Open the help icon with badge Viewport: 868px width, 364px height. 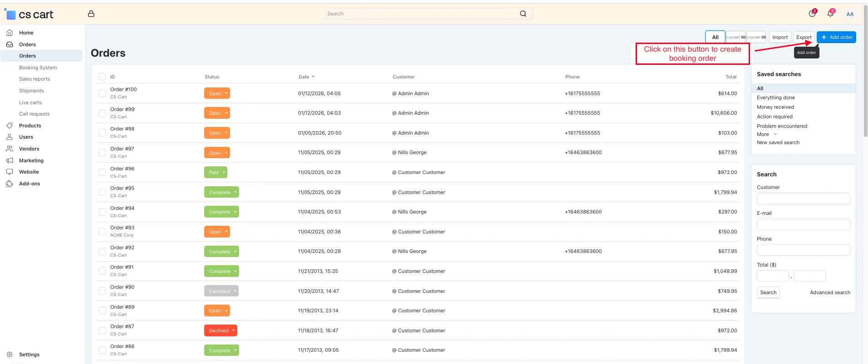(812, 14)
